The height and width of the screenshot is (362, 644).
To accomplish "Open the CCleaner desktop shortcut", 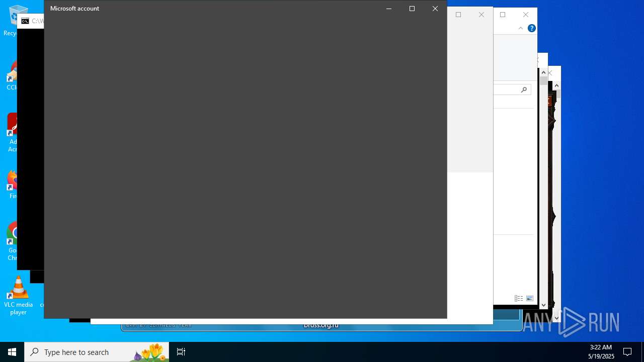I will coord(12,75).
